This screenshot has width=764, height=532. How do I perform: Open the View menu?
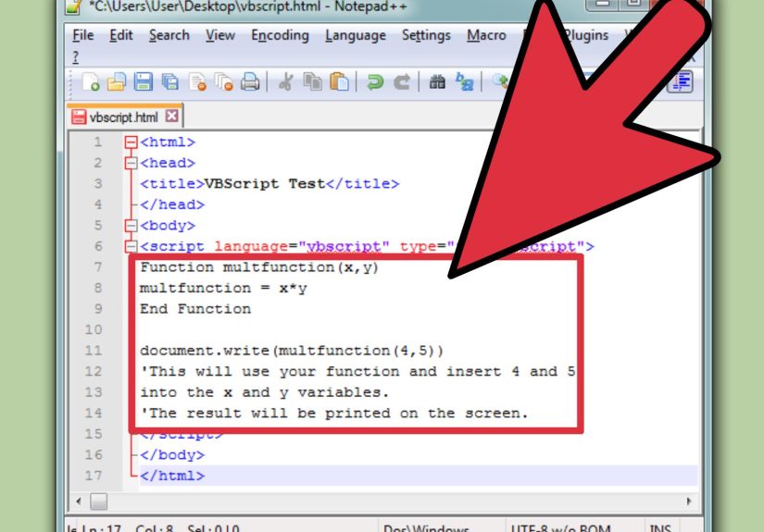coord(219,35)
